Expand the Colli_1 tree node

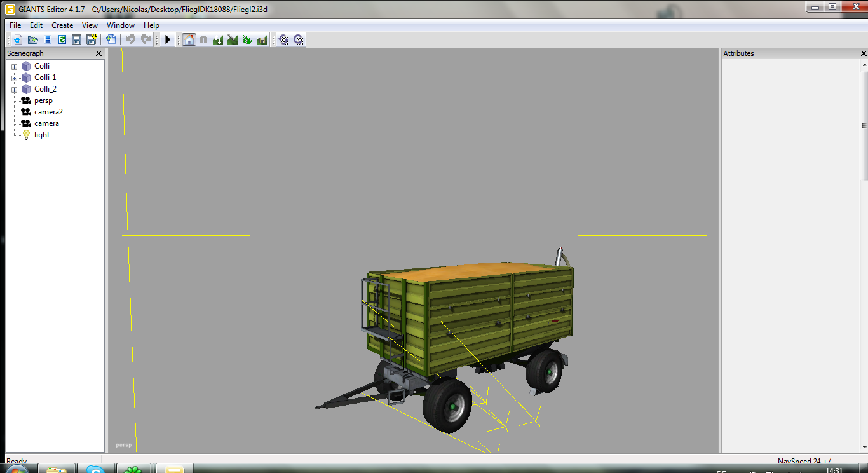14,78
